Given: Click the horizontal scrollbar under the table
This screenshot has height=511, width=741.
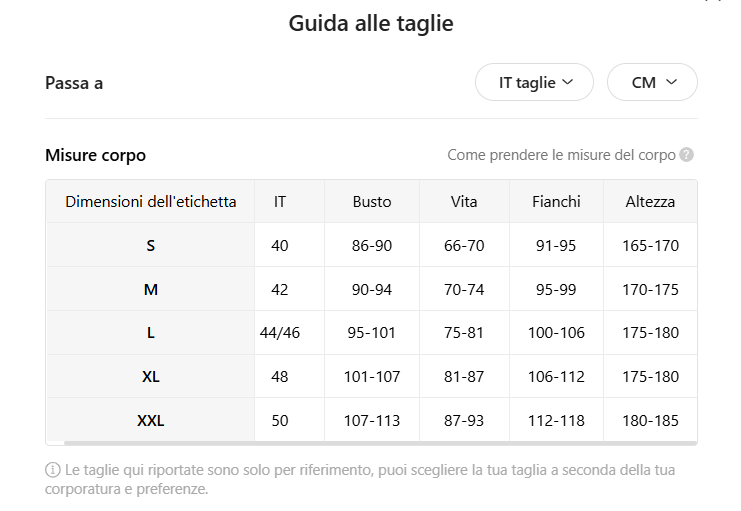Looking at the screenshot, I should coord(378,442).
